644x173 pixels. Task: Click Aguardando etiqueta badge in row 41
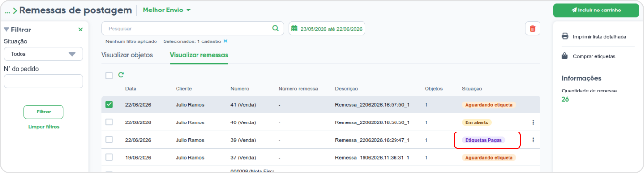488,105
